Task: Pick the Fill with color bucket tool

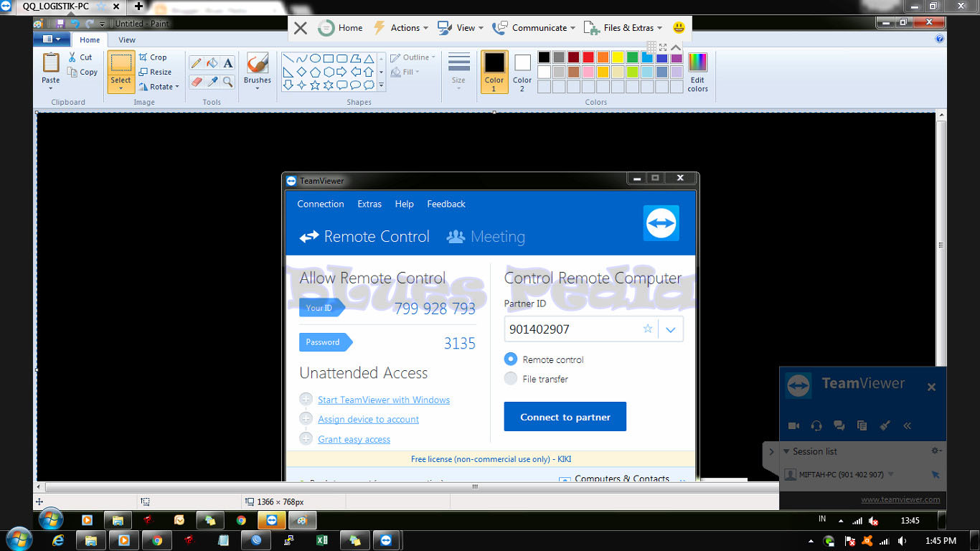Action: pyautogui.click(x=212, y=63)
